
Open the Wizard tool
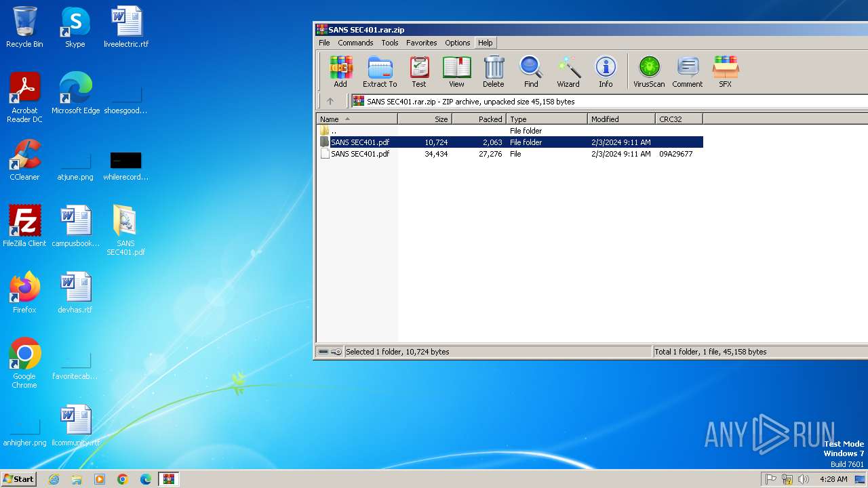pos(568,73)
